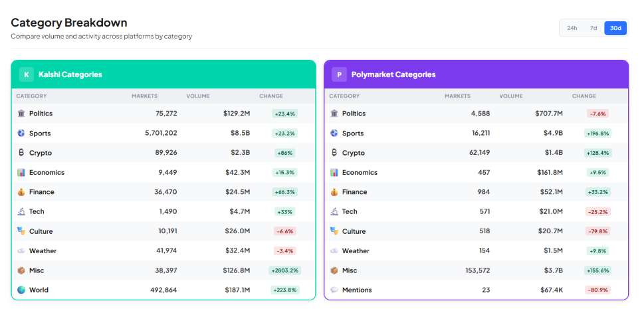The width and height of the screenshot is (644, 309).
Task: Click the Polymarket Sports ball icon
Action: pos(334,133)
